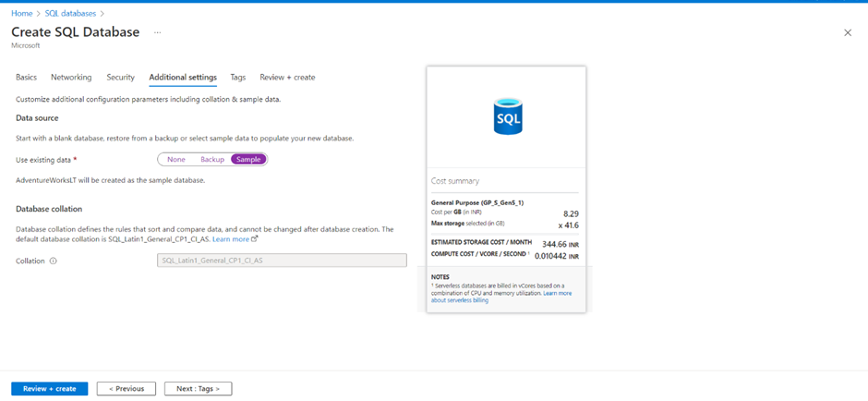Image resolution: width=868 pixels, height=401 pixels.
Task: Click the Collation input field
Action: click(x=283, y=261)
